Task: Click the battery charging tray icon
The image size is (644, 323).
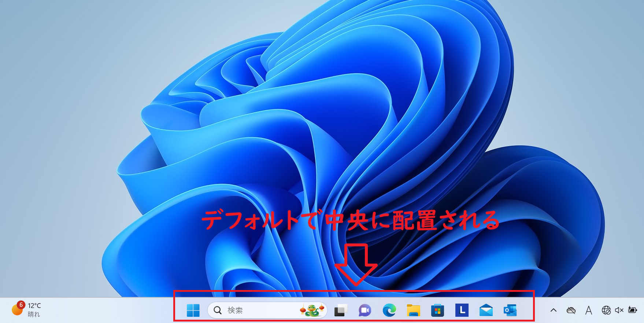Action: tap(633, 310)
